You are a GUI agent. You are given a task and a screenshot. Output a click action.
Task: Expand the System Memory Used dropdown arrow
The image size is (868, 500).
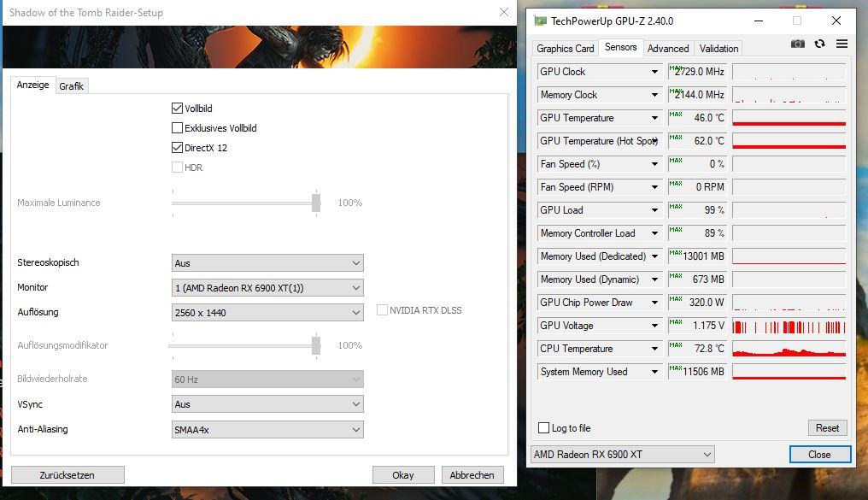655,372
